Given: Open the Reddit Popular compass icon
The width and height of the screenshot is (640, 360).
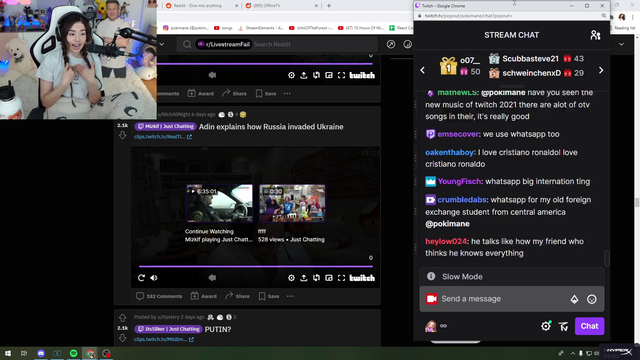Looking at the screenshot, I should click(x=391, y=44).
